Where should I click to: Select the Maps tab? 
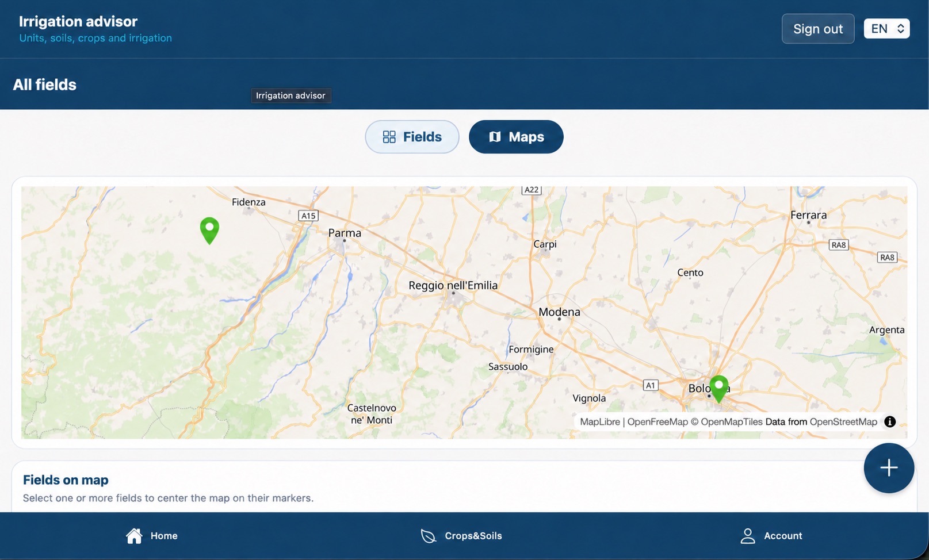click(516, 137)
